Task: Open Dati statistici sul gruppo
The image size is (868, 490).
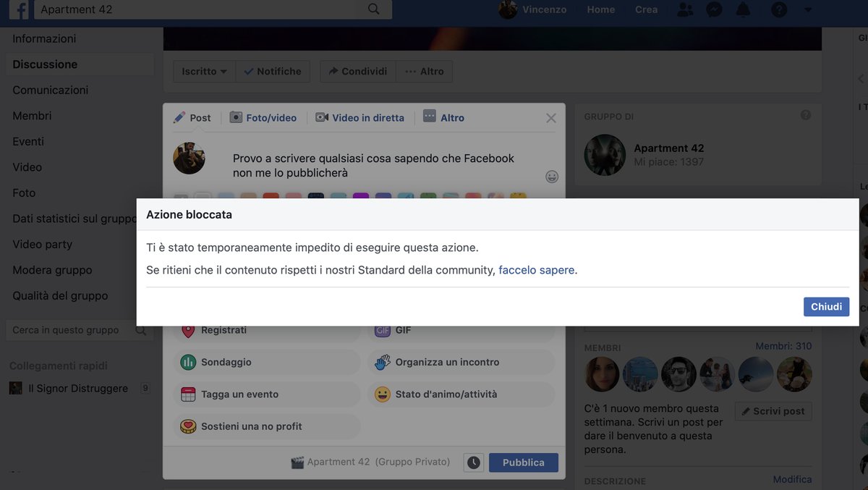Action: pyautogui.click(x=75, y=219)
